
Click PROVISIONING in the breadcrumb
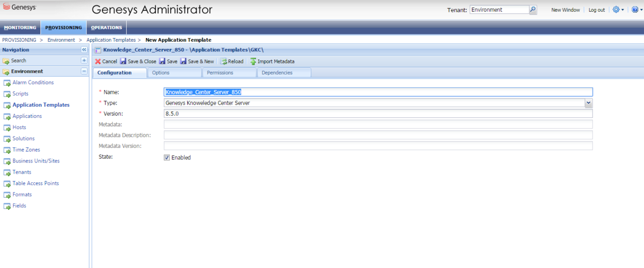tap(19, 40)
